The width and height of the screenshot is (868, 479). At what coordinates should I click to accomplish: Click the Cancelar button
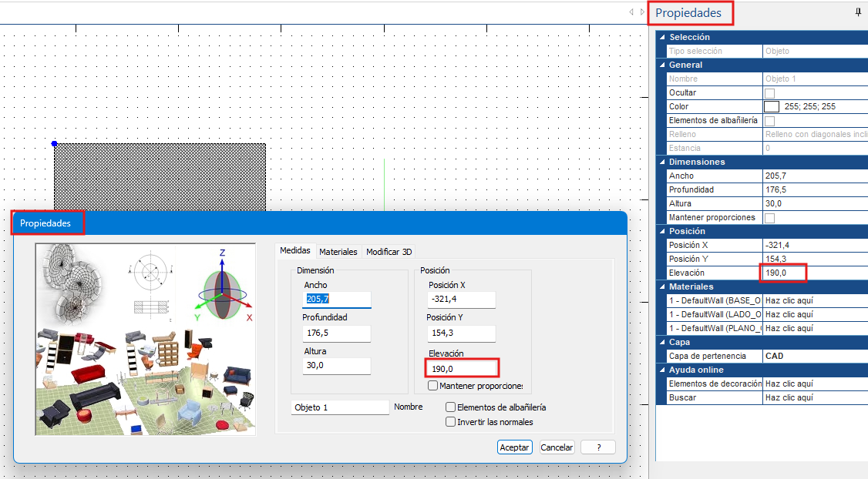pos(557,447)
